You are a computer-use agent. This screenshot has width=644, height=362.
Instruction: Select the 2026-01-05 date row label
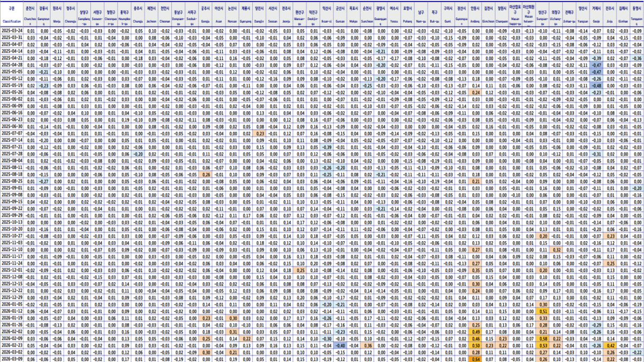coord(12,304)
